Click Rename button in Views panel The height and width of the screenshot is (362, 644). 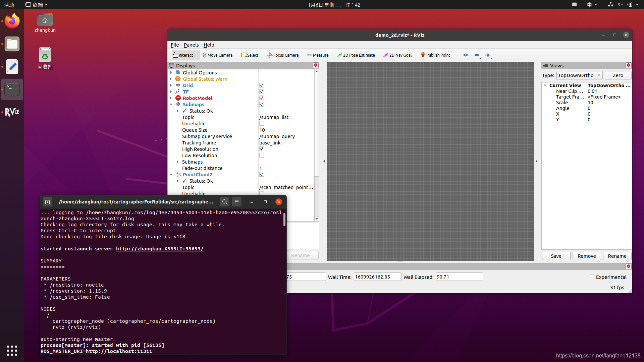[x=617, y=256]
